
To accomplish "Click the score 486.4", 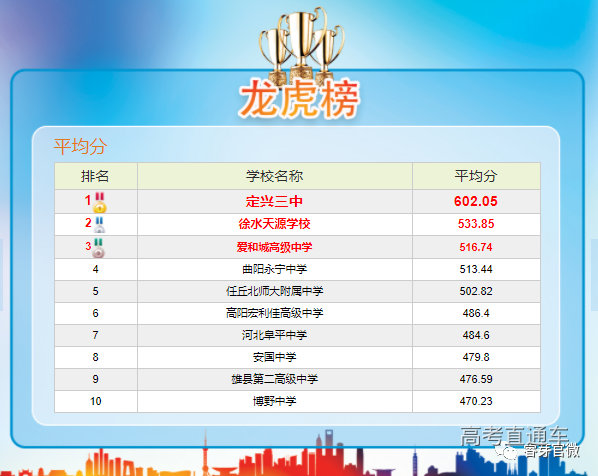I will click(x=476, y=314).
